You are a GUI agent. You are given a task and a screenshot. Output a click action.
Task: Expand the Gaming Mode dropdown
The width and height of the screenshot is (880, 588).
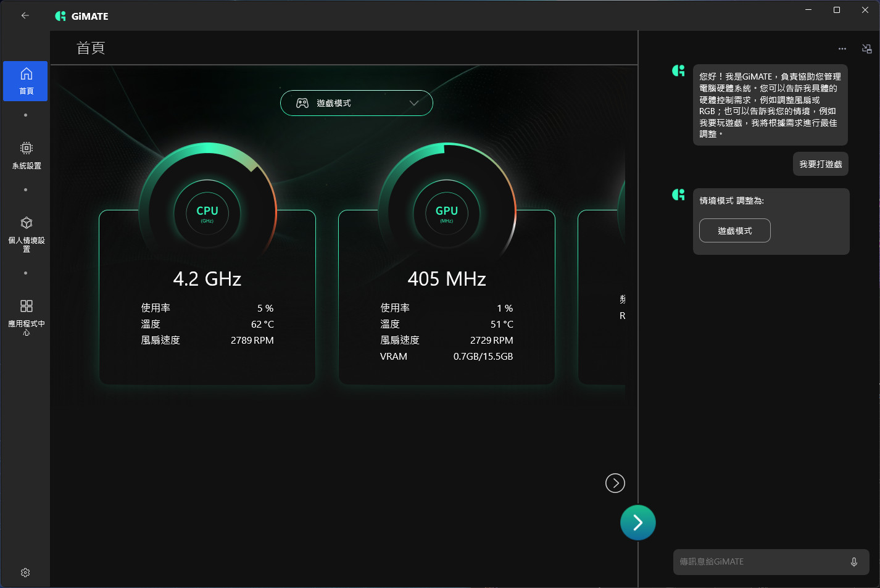pyautogui.click(x=356, y=103)
